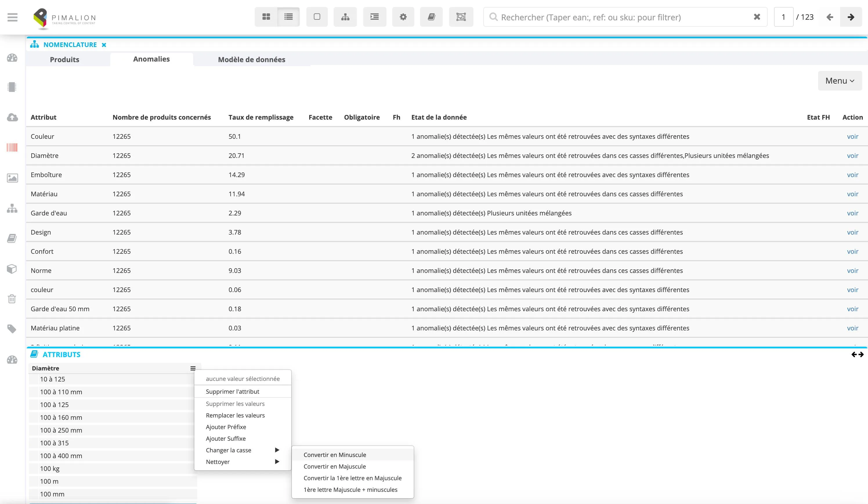This screenshot has width=868, height=504.
Task: Open the hierarchy tree toolbar icon
Action: [x=345, y=17]
